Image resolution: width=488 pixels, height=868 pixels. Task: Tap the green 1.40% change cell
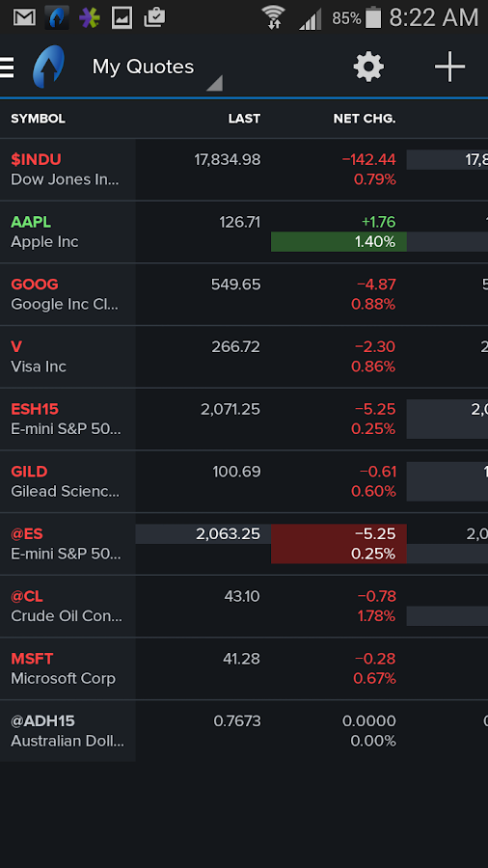(x=339, y=242)
